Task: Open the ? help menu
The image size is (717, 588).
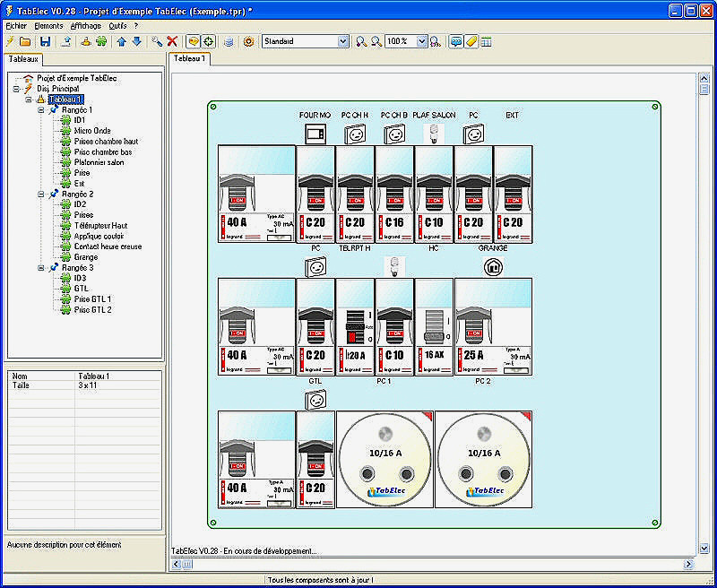Action: (x=136, y=26)
